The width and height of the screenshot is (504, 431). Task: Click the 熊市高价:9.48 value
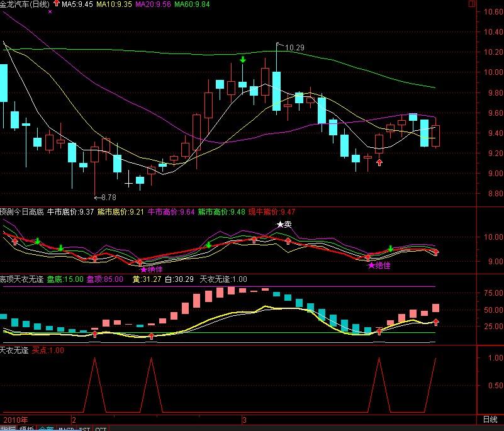(221, 212)
